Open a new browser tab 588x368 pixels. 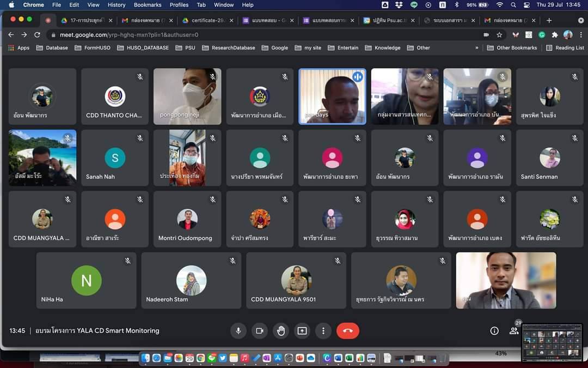tap(549, 20)
